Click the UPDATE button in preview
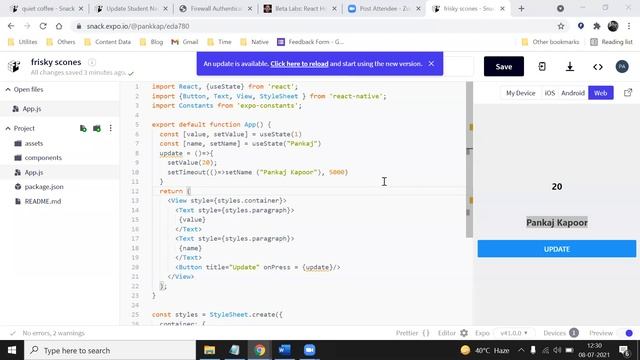This screenshot has width=640, height=360. (x=557, y=249)
